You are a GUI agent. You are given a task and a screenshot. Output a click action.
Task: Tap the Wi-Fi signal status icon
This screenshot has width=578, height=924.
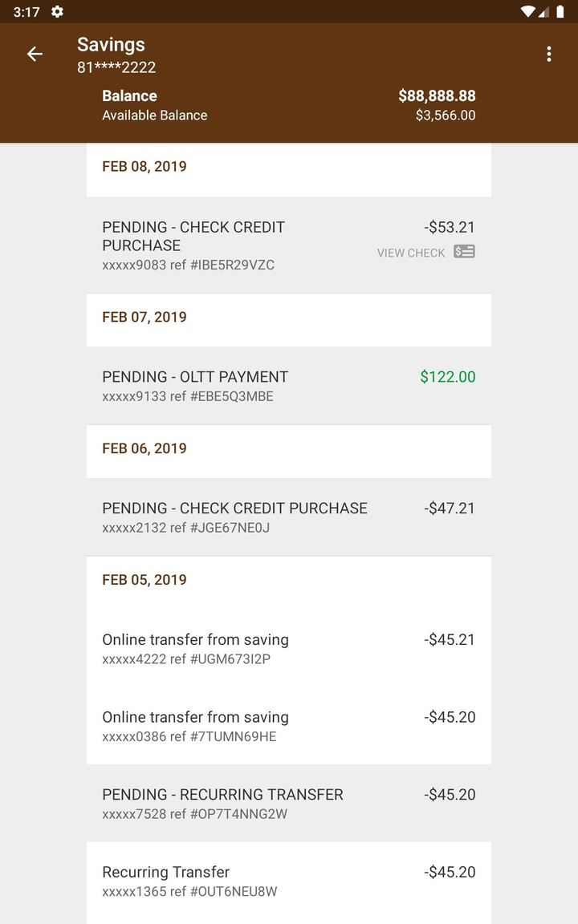[x=527, y=12]
